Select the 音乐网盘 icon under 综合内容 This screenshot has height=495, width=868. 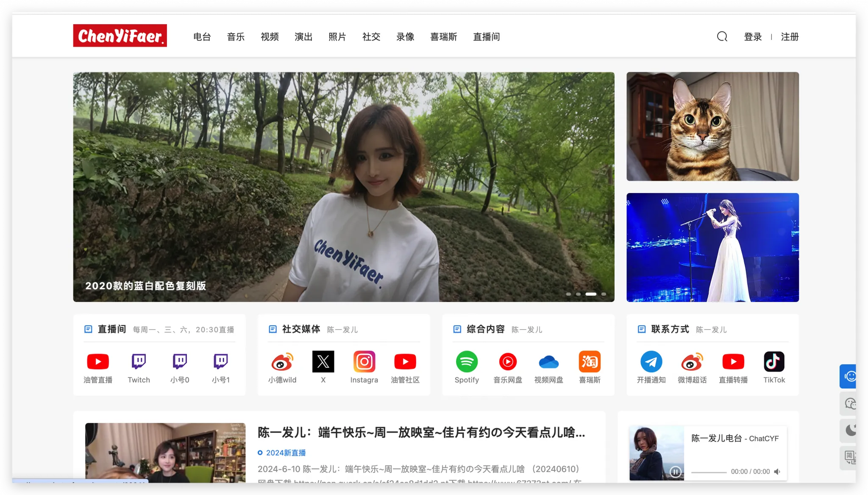508,361
